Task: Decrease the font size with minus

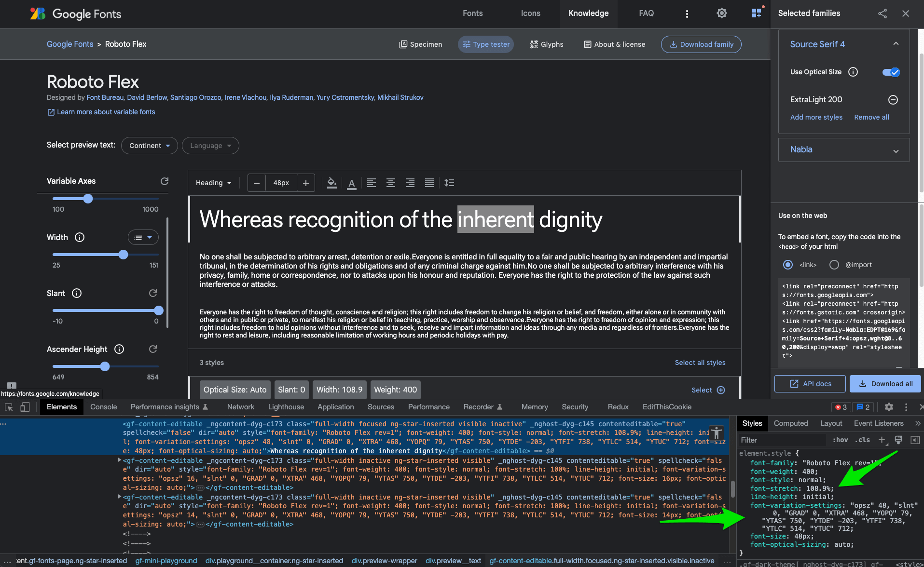Action: tap(257, 183)
